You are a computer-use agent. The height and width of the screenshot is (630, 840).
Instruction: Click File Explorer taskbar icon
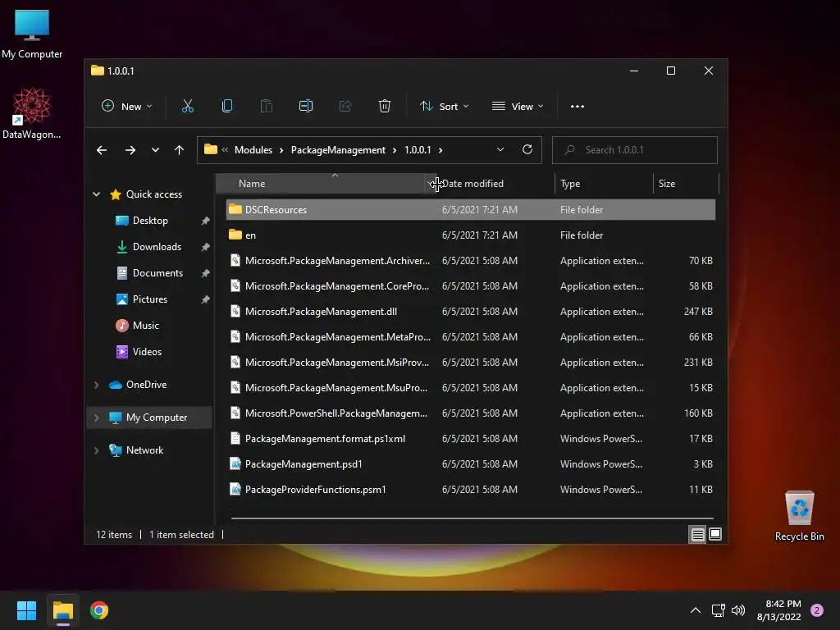click(63, 610)
